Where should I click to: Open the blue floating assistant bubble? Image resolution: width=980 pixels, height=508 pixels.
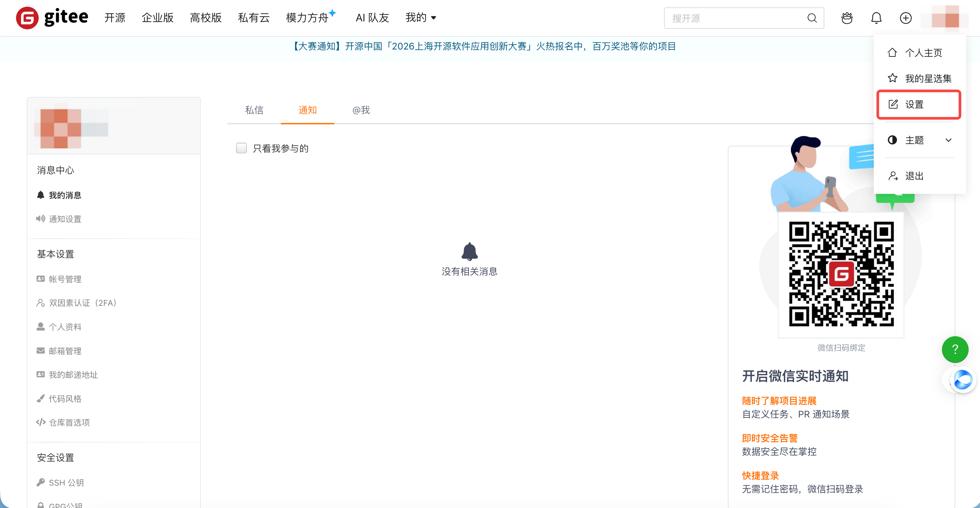[963, 380]
